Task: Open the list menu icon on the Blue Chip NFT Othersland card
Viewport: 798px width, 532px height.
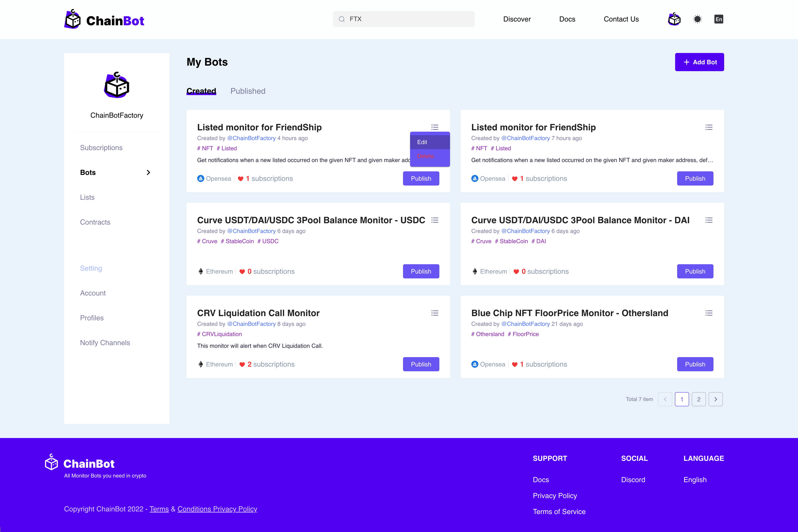Action: [709, 313]
